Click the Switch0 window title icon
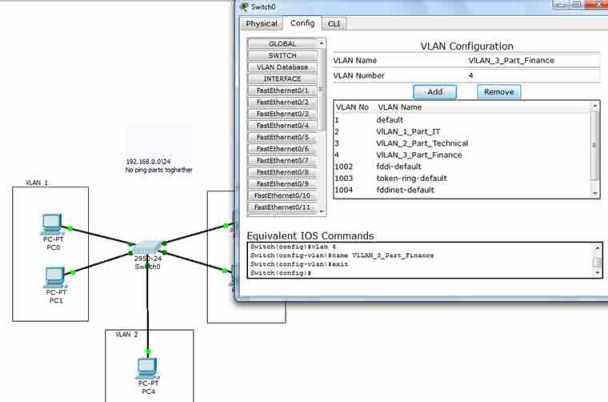The image size is (608, 402). tap(245, 6)
